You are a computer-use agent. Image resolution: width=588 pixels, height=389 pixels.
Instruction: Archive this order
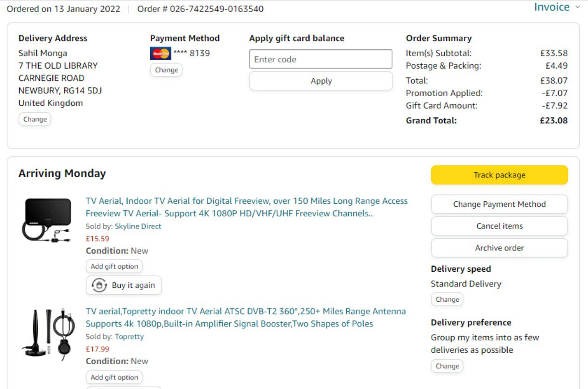(499, 248)
